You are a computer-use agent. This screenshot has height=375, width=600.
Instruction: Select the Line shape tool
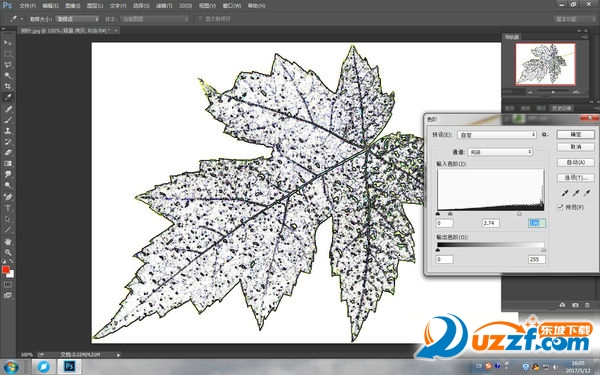tap(8, 230)
